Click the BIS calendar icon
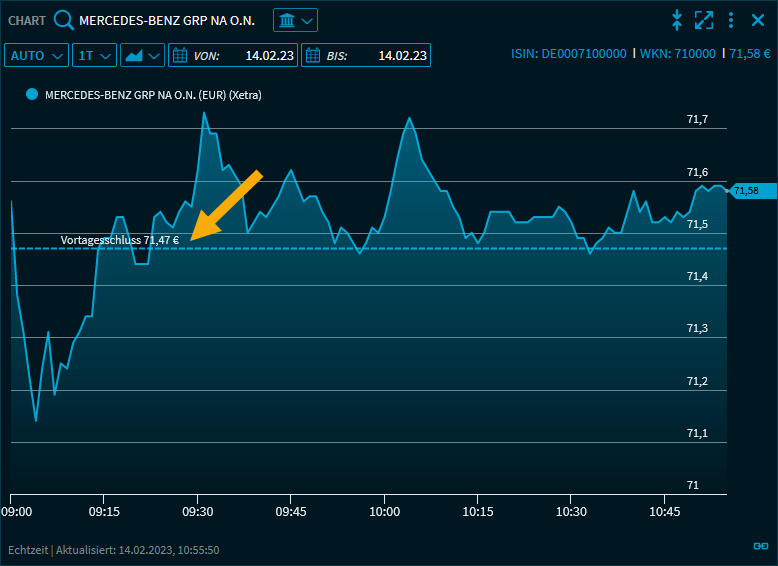This screenshot has height=566, width=778. 314,55
